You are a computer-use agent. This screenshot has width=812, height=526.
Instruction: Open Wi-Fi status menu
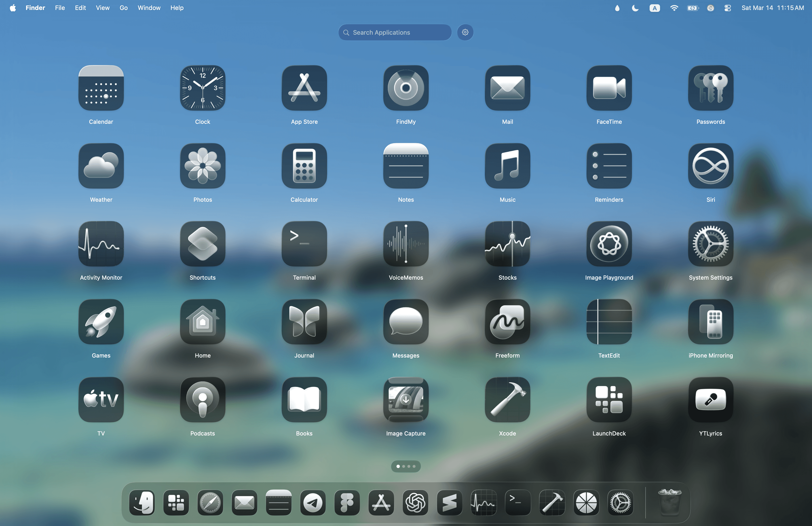[674, 8]
